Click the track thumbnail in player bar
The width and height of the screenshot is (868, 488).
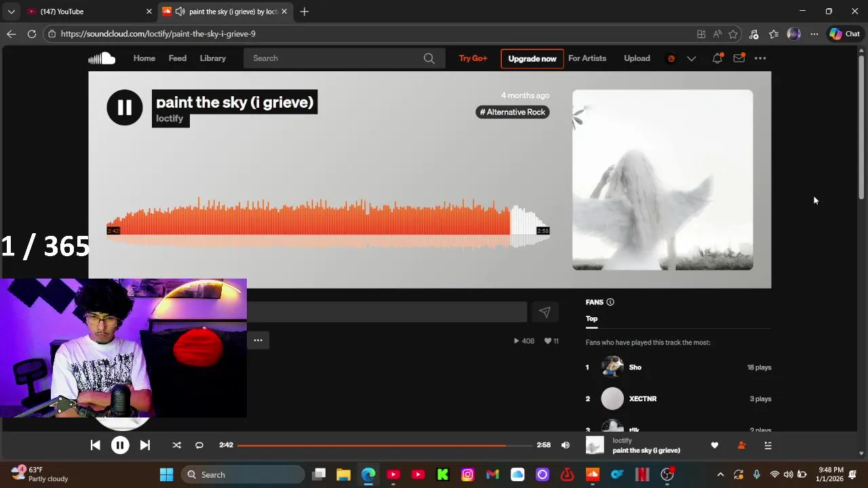click(x=595, y=445)
